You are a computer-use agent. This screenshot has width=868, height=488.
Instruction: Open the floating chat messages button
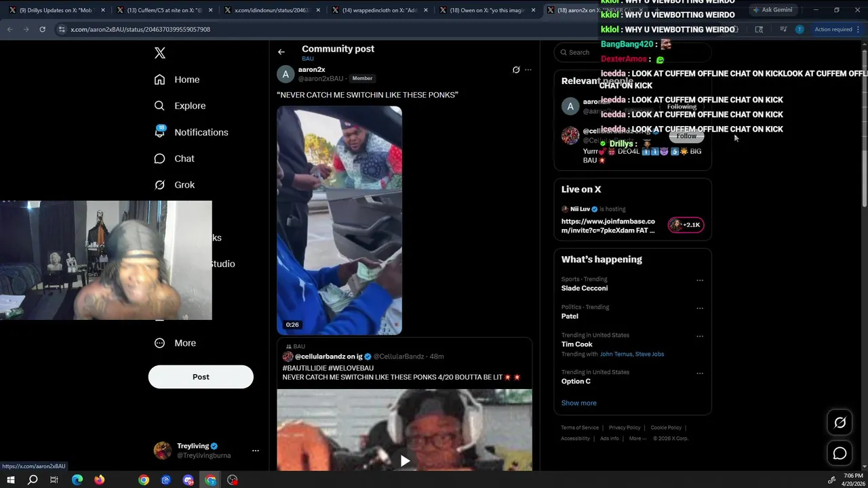point(840,453)
